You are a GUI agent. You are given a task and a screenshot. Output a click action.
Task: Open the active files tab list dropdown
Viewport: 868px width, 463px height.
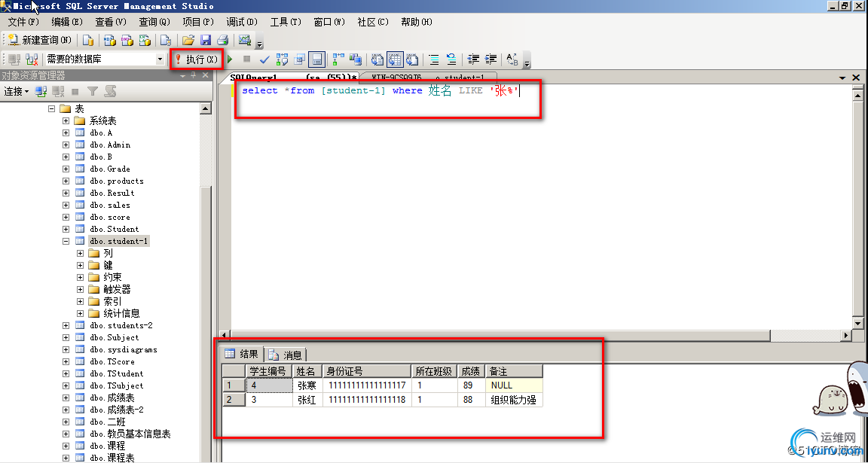point(842,78)
